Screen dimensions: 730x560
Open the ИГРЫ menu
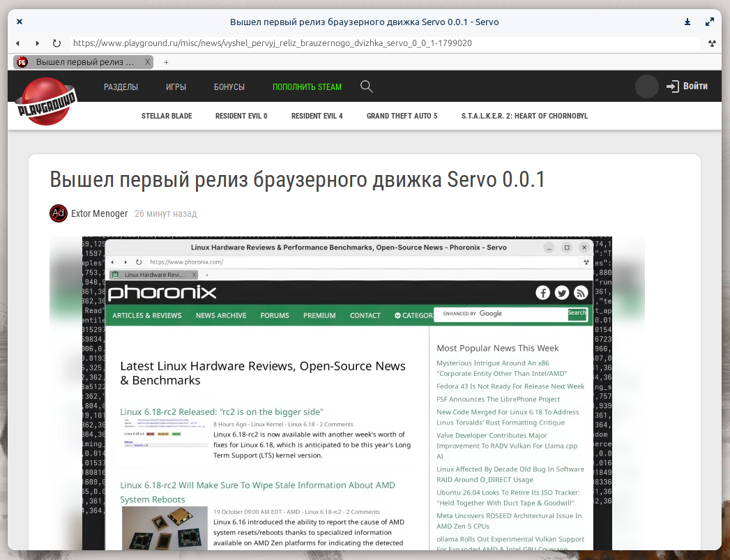[176, 87]
